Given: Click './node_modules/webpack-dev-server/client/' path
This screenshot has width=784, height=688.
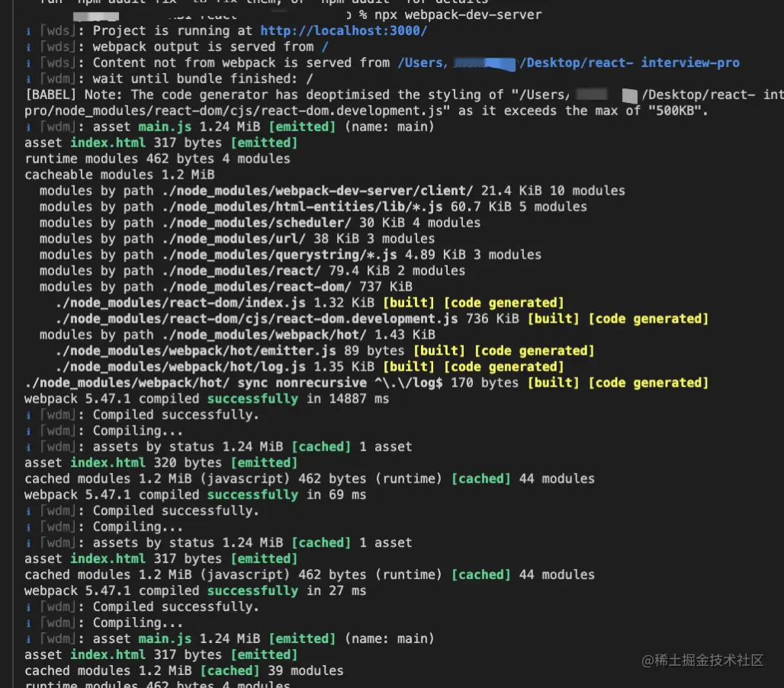Looking at the screenshot, I should (317, 191).
